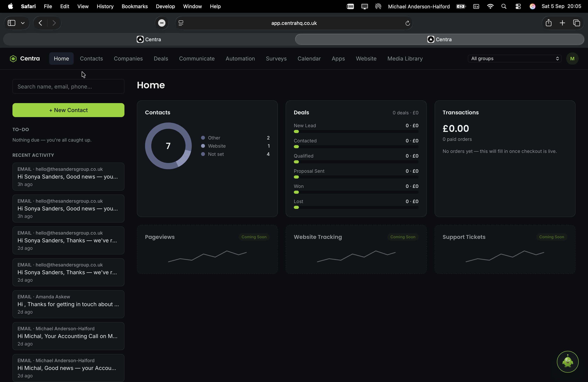
Task: Click the Won stage progress bar
Action: pos(356,192)
